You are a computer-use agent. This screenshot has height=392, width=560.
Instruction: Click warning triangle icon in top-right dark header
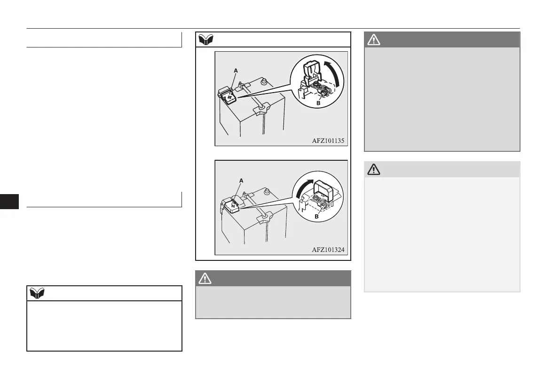pyautogui.click(x=374, y=39)
